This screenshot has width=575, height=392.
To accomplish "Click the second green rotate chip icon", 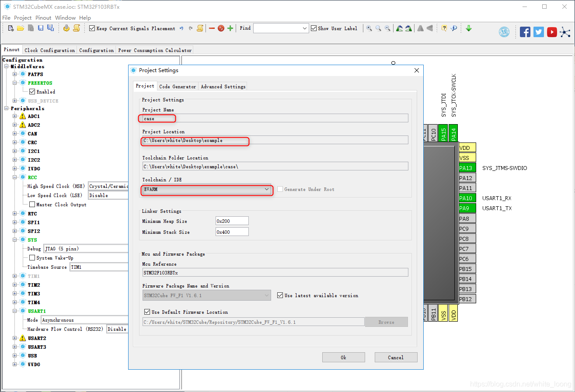I will [x=408, y=28].
